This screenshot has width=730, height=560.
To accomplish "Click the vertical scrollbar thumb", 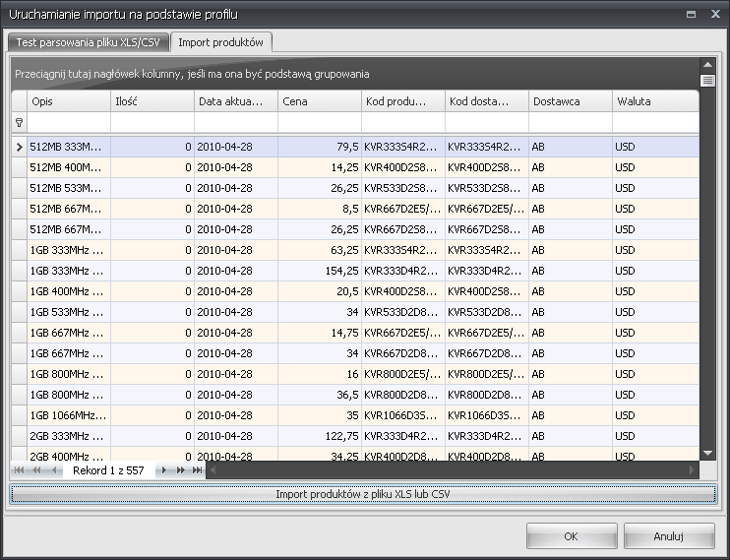I will (707, 81).
